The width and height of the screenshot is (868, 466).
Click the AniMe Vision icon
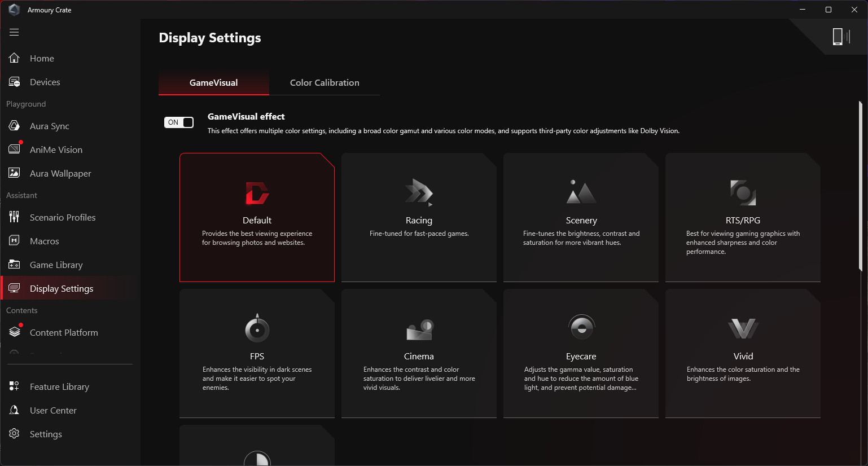click(x=14, y=150)
